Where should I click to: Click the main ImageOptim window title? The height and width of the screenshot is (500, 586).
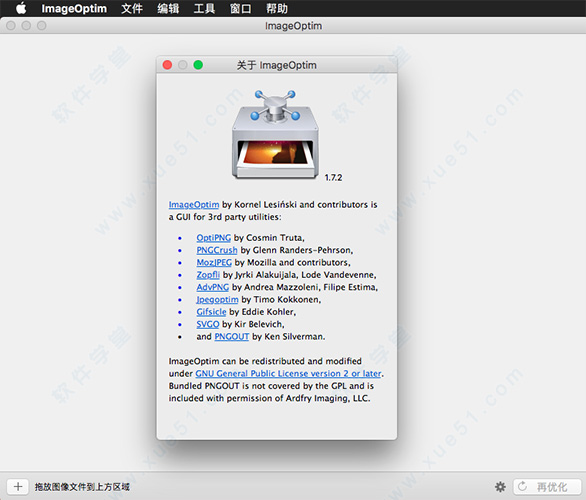[293, 26]
